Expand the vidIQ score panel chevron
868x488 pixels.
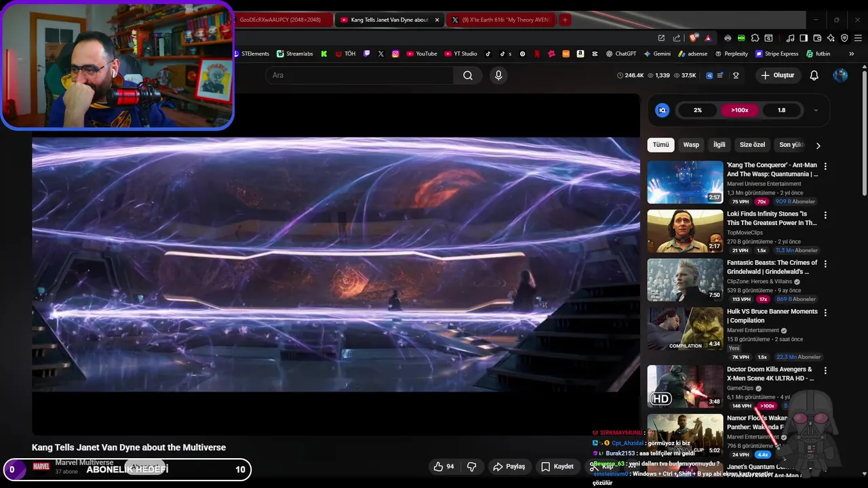click(x=816, y=110)
